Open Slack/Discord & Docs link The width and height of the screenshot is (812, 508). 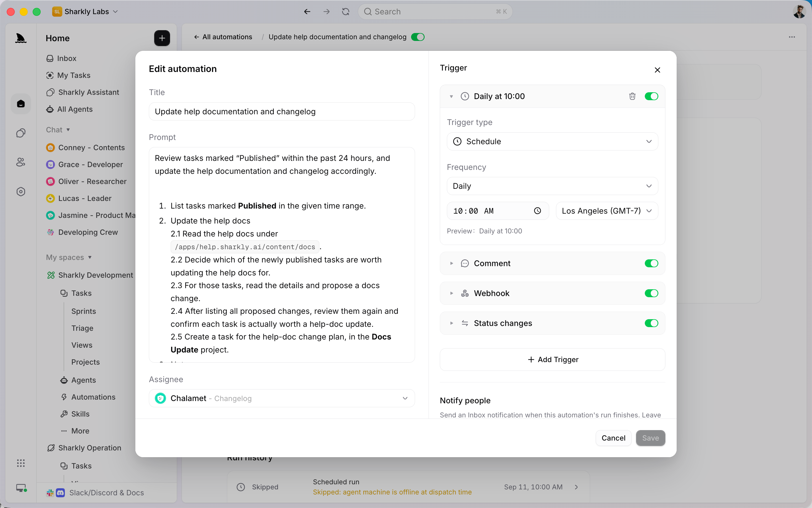click(x=95, y=492)
